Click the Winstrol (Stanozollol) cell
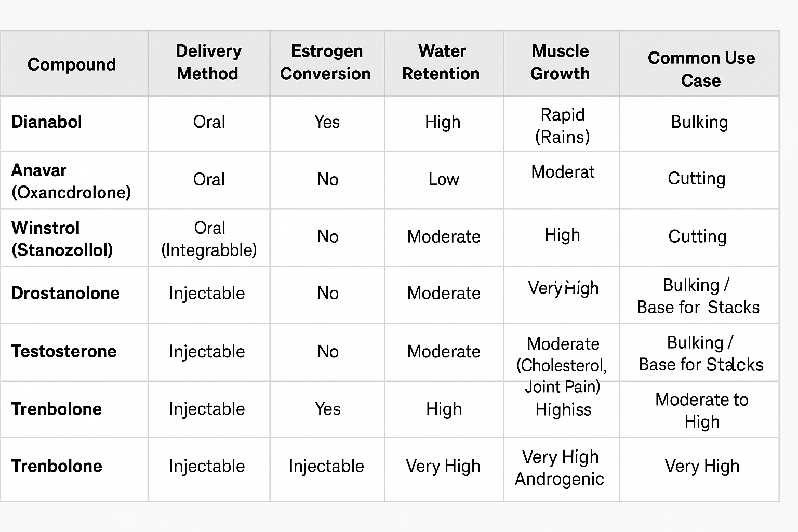Image resolution: width=798 pixels, height=532 pixels. [62, 239]
